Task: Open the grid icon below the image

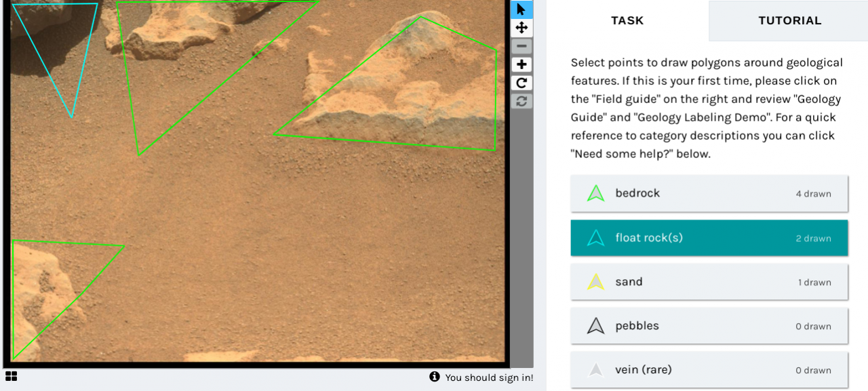Action: [11, 376]
